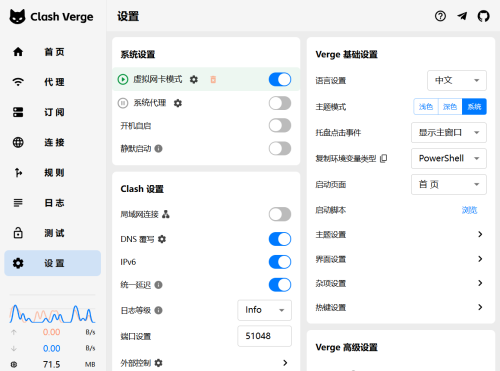Go to 代理 in the sidebar
Screen dimensions: 500x371
click(53, 82)
